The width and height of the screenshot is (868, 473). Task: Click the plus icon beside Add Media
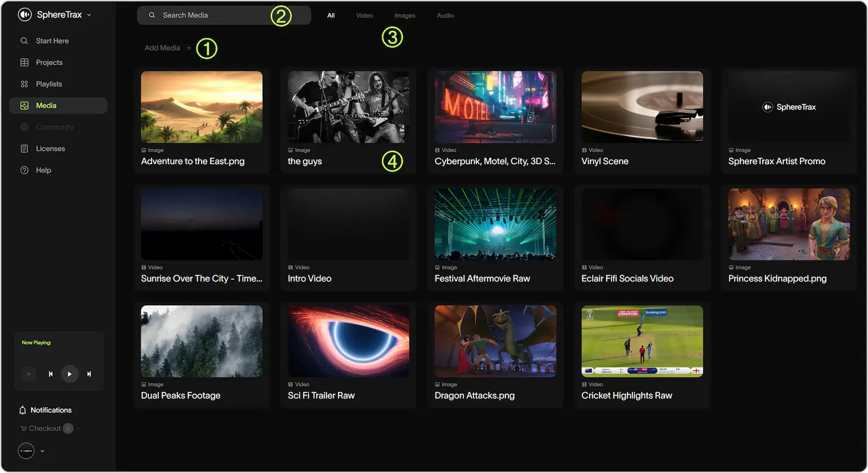pos(189,48)
